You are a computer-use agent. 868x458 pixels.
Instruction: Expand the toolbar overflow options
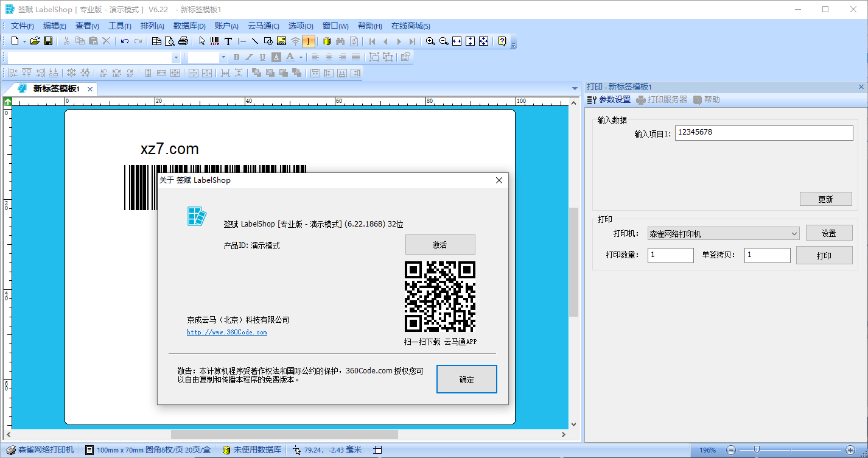click(514, 44)
